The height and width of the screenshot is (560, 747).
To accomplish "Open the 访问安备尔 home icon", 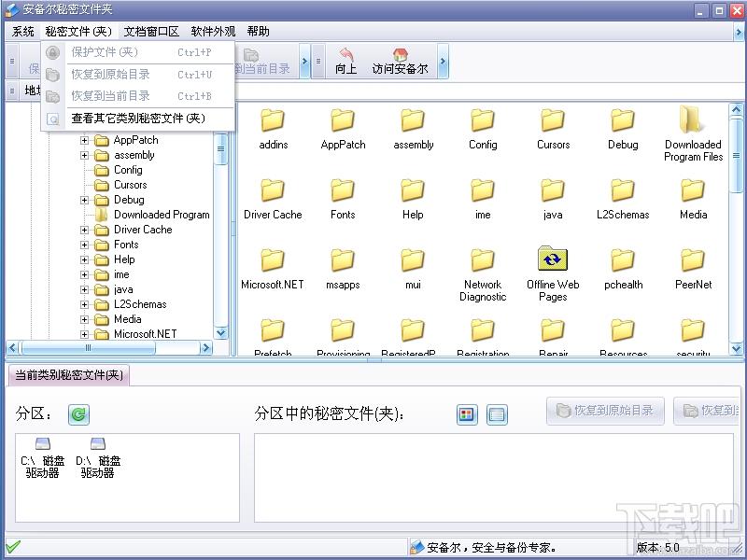I will pyautogui.click(x=401, y=62).
